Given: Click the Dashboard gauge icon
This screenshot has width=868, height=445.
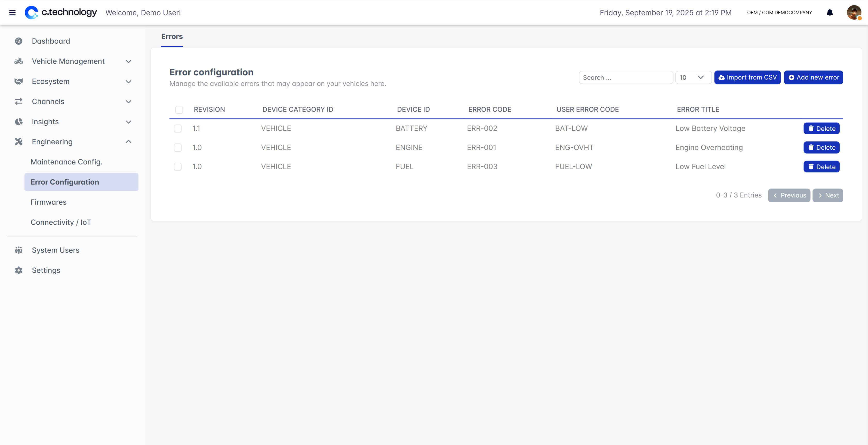Looking at the screenshot, I should pyautogui.click(x=19, y=41).
